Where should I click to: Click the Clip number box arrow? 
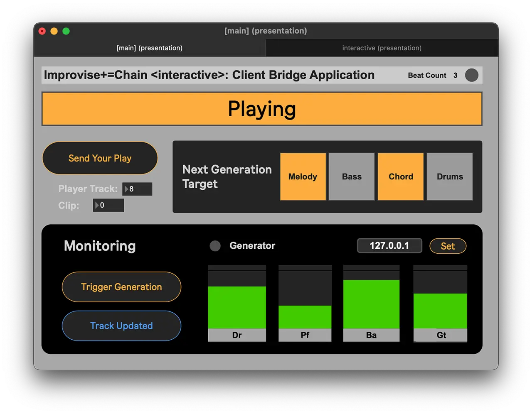[97, 205]
